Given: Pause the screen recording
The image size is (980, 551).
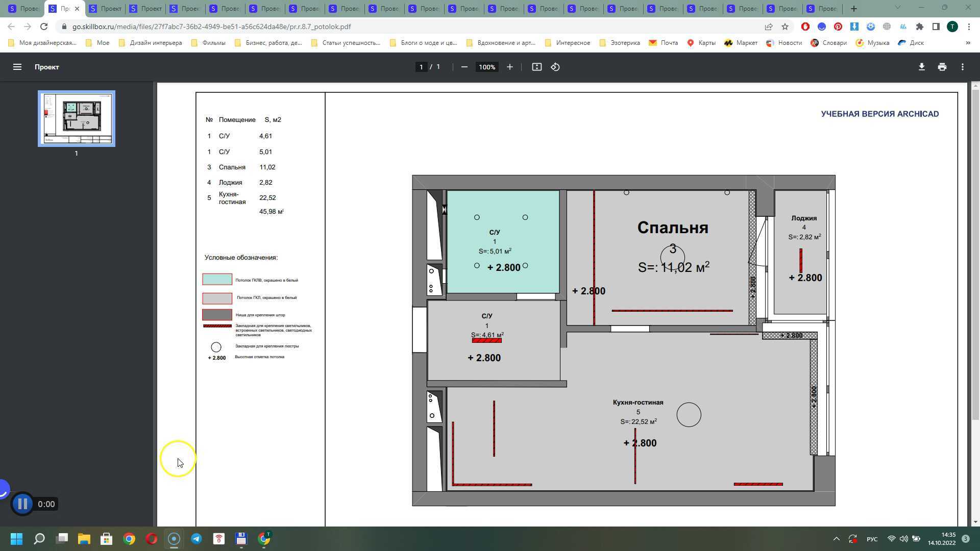Looking at the screenshot, I should coord(22,504).
